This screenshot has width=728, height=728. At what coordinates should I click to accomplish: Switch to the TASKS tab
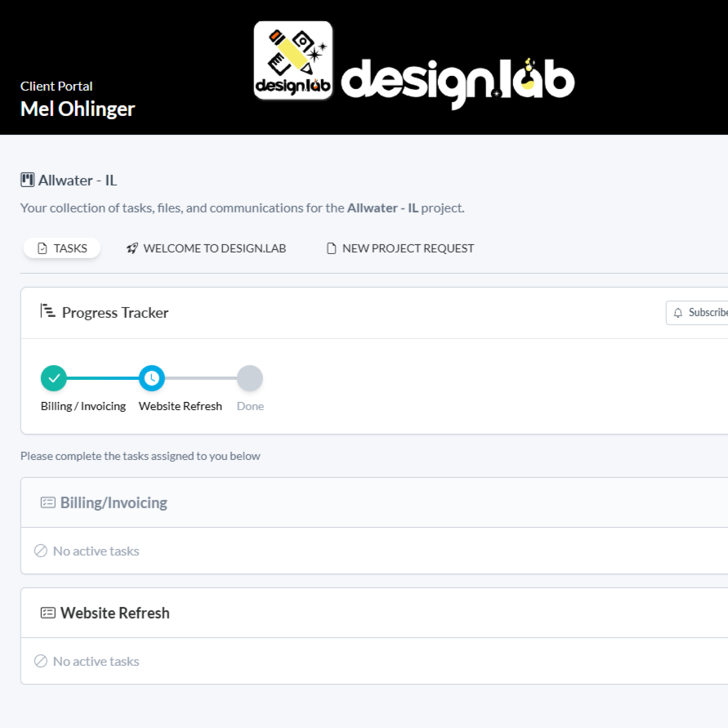[x=61, y=248]
